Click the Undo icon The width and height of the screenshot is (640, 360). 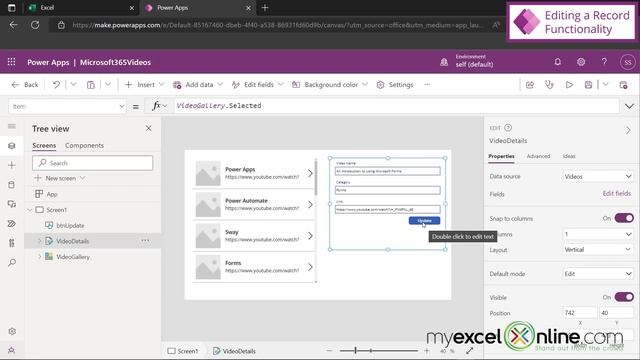[x=56, y=84]
